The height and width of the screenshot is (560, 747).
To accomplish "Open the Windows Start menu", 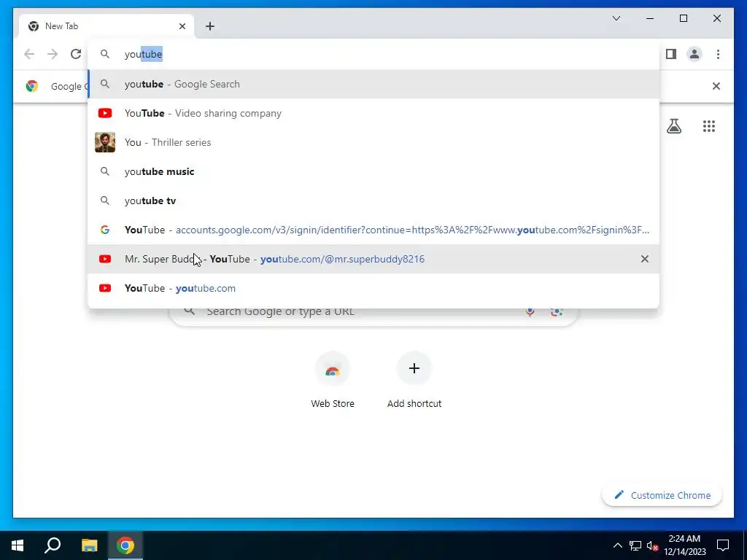I will (18, 545).
